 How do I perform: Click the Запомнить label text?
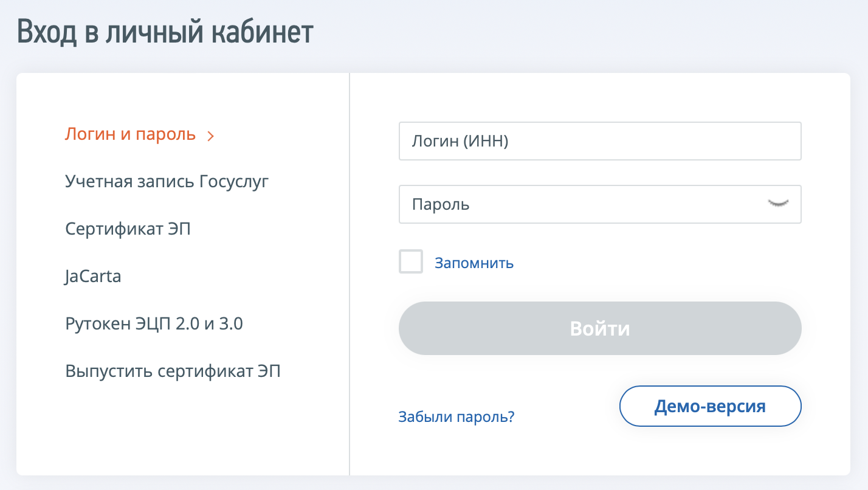pos(474,263)
